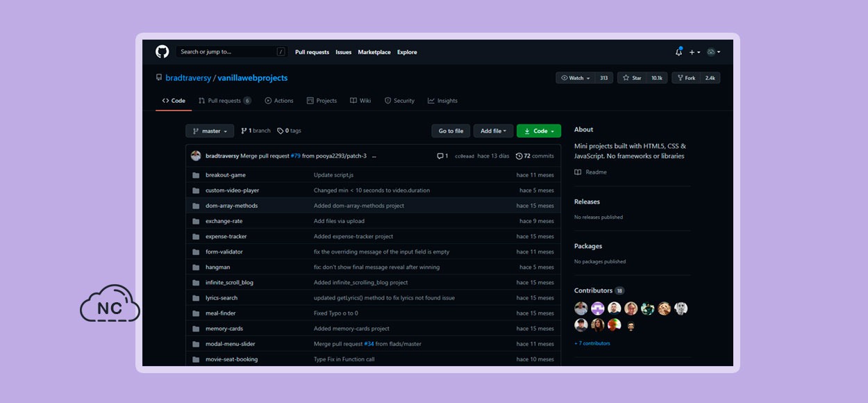The height and width of the screenshot is (403, 868).
Task: Expand the commit message ellipsis
Action: pyautogui.click(x=374, y=156)
